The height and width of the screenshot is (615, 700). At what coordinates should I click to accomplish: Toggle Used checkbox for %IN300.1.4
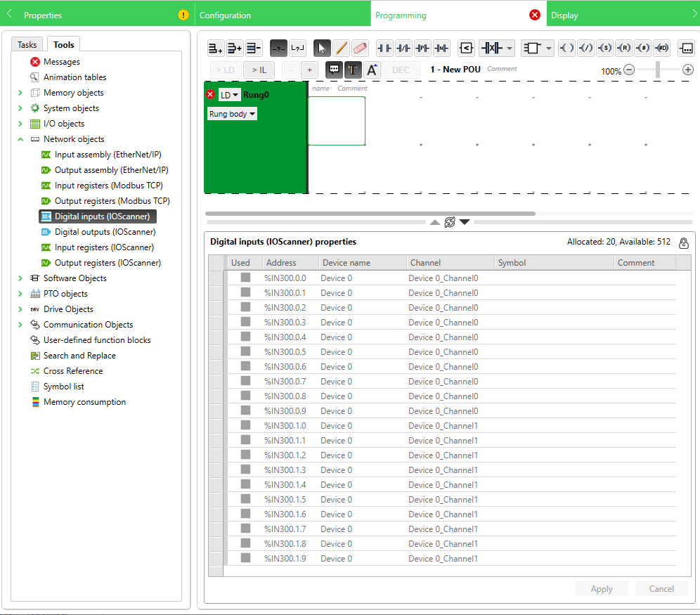245,484
